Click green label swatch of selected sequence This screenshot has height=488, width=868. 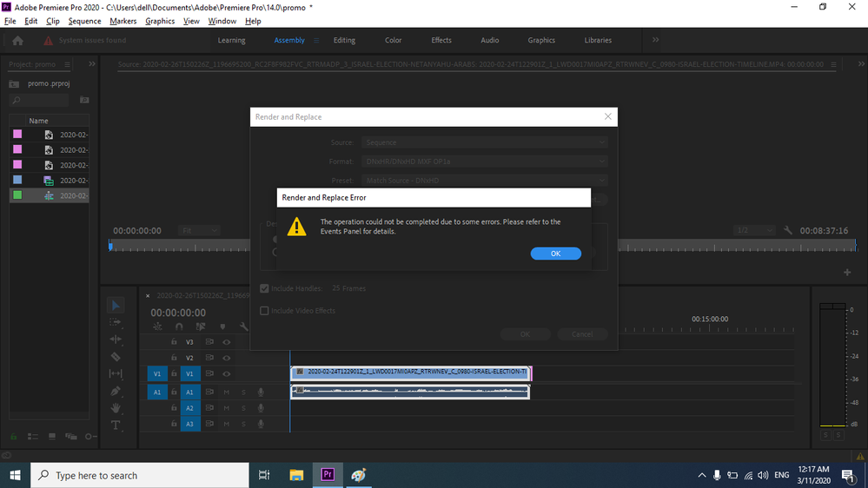17,195
